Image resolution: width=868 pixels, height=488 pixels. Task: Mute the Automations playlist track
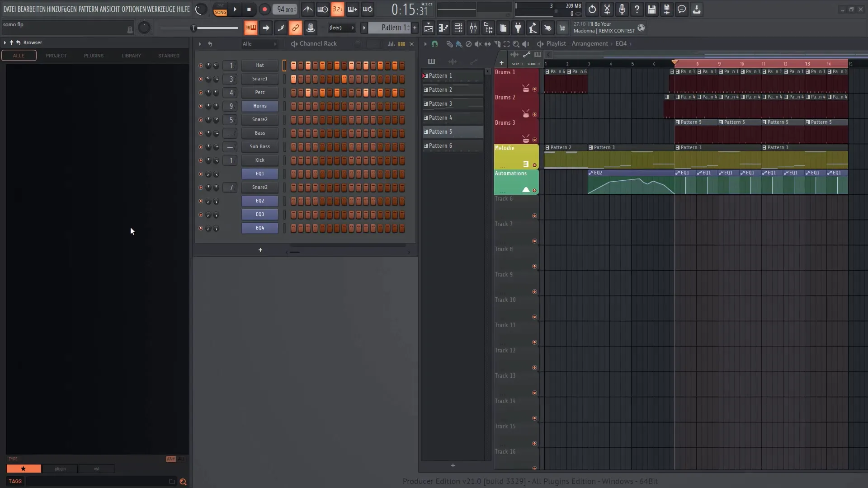tap(534, 191)
